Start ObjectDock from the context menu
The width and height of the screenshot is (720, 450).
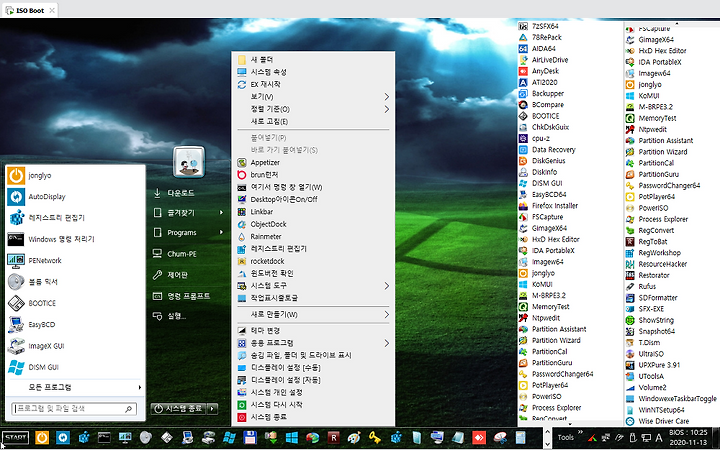(x=313, y=224)
